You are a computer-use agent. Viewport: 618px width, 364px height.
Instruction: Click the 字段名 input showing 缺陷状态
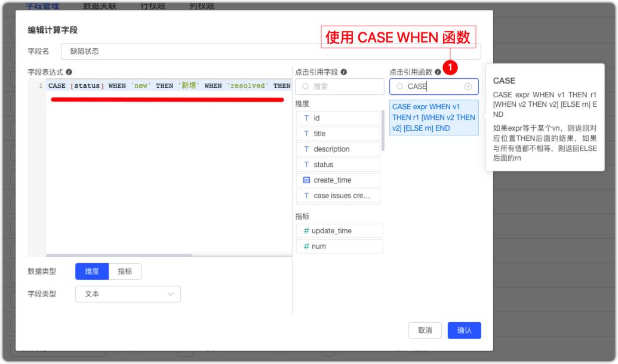179,51
